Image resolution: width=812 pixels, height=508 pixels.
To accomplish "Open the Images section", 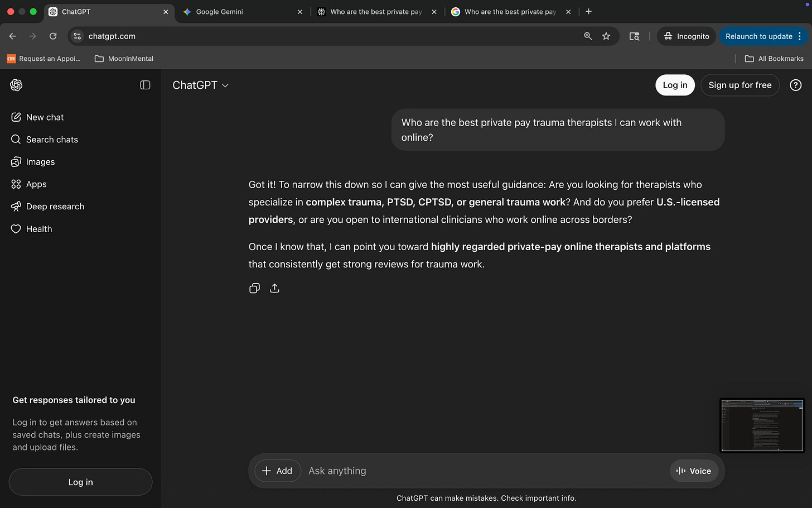I will (33, 162).
